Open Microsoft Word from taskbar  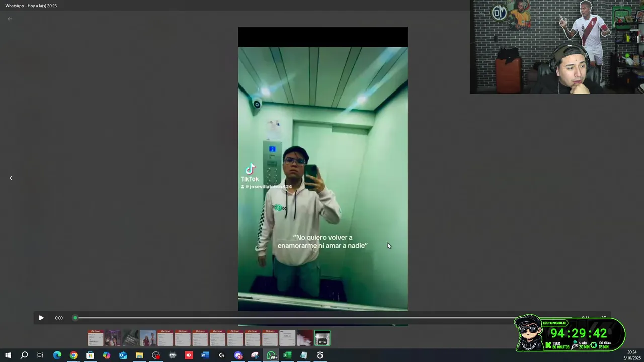tap(205, 355)
